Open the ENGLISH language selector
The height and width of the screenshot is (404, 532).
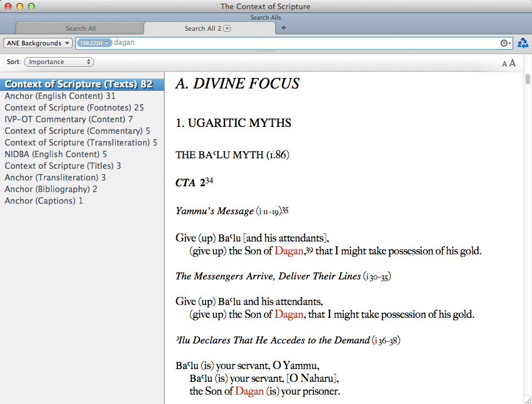click(94, 43)
